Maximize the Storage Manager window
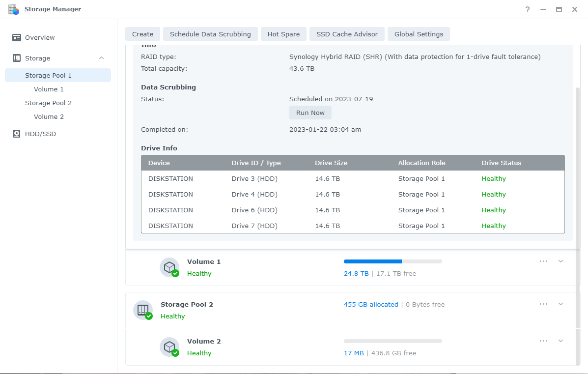Screen dimensions: 588x374 coord(559,9)
